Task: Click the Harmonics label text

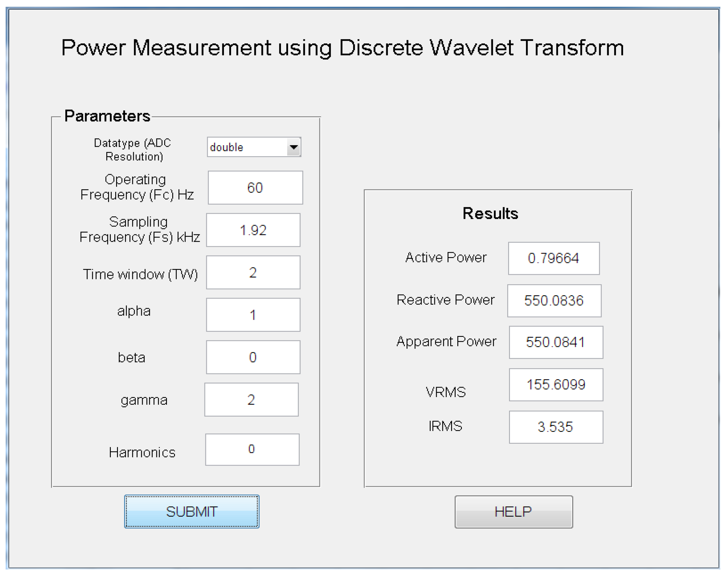Action: 142,453
